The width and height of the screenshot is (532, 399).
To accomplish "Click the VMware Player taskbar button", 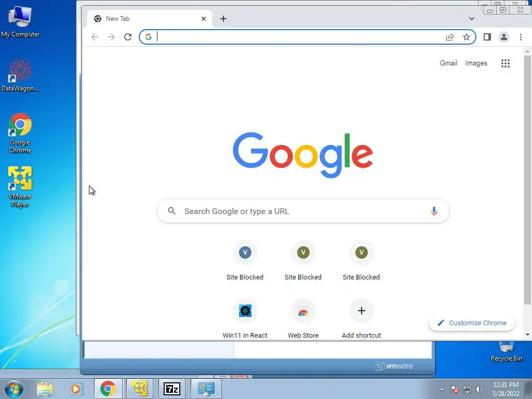I will click(x=139, y=389).
